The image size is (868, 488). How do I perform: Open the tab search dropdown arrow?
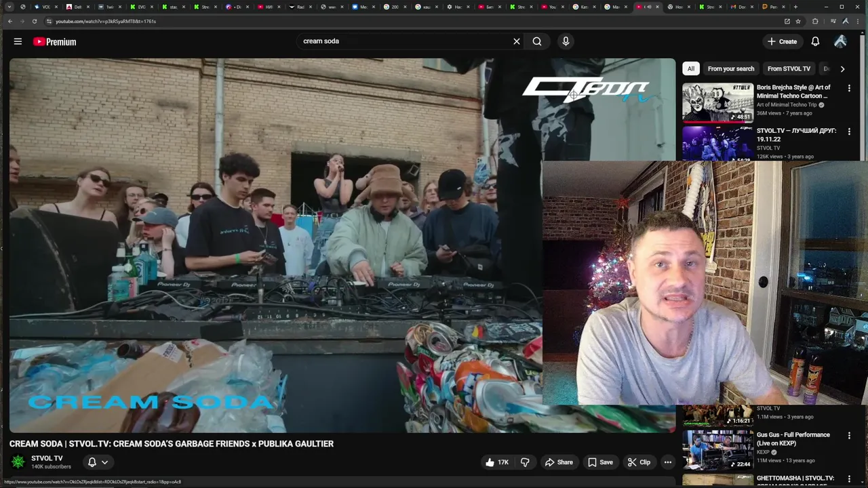9,7
